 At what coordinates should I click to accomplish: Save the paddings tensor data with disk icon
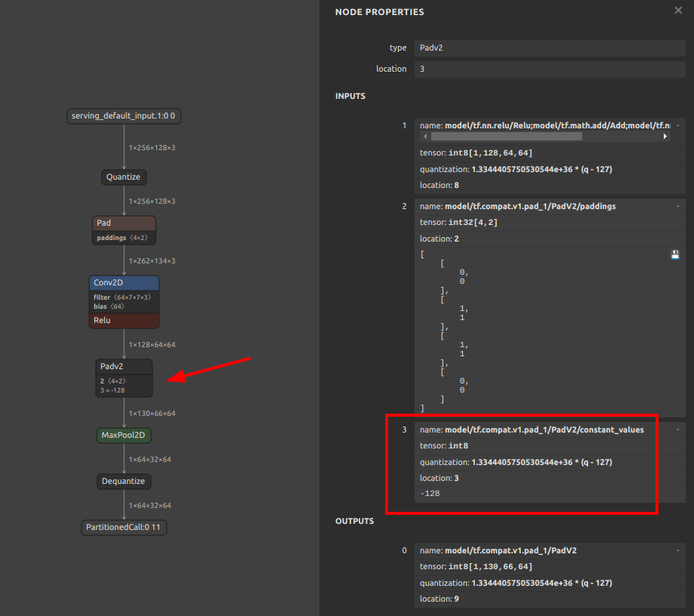click(674, 255)
